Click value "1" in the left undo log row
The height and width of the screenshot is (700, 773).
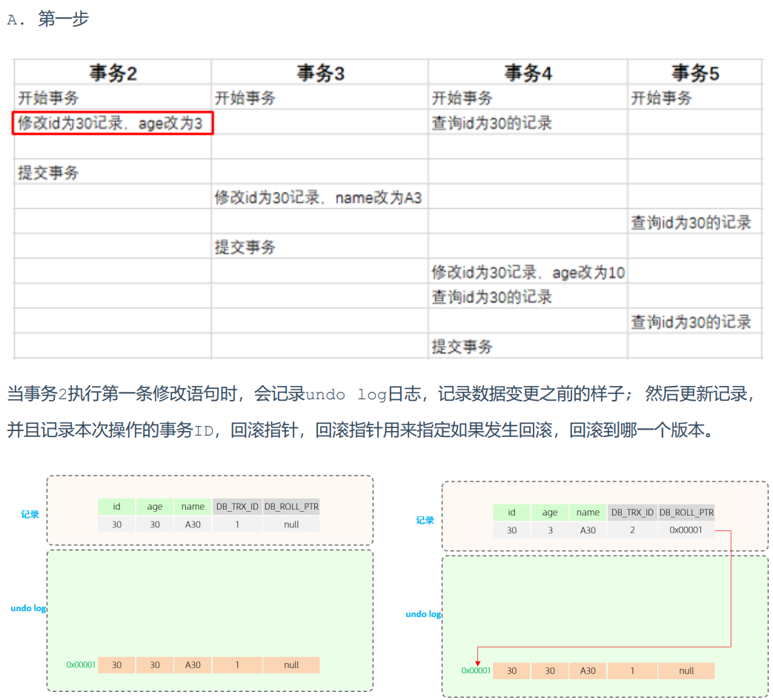237,664
